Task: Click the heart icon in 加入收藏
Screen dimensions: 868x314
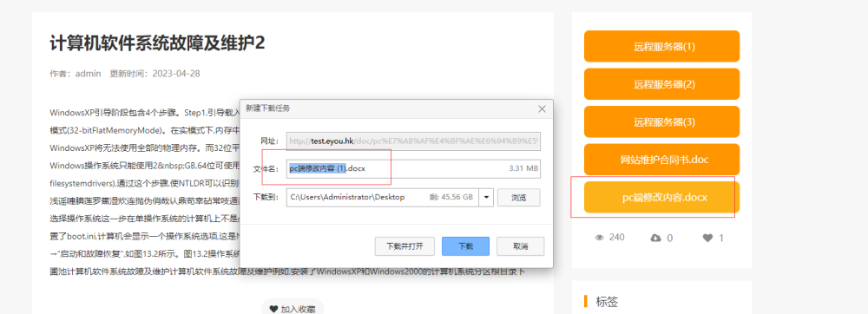Action: click(273, 309)
